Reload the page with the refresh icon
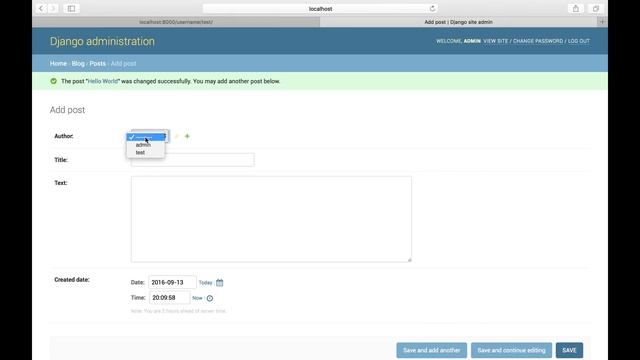The width and height of the screenshot is (640, 360). coord(432,9)
